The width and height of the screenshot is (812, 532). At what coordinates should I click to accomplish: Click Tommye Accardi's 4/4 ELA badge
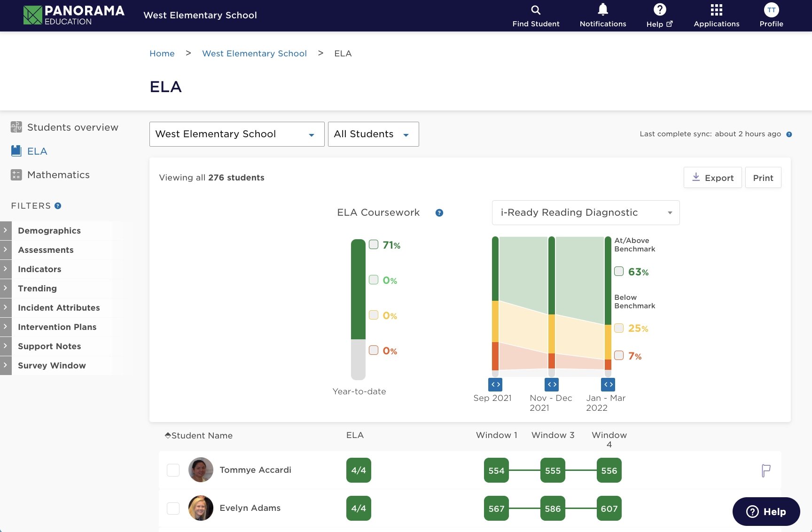click(x=359, y=470)
